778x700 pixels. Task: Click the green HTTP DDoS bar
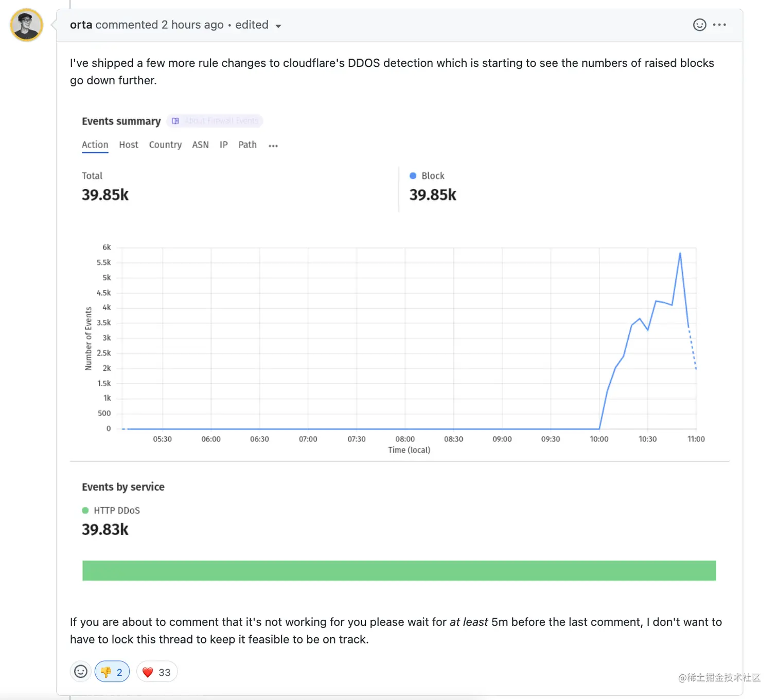point(399,570)
